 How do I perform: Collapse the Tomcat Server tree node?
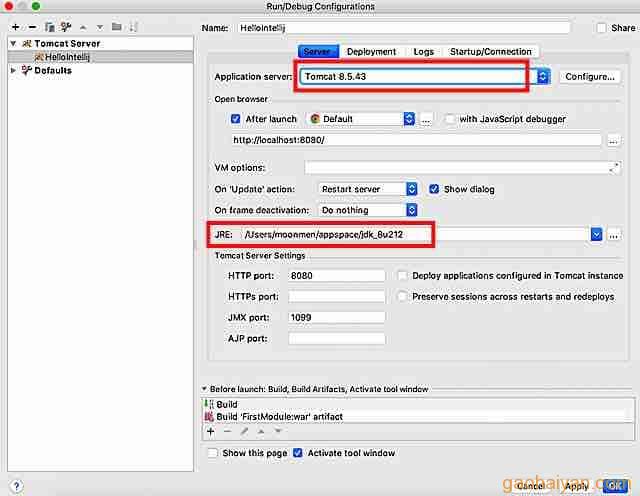13,43
